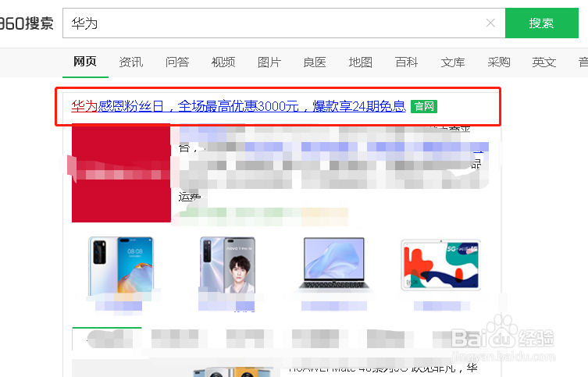The height and width of the screenshot is (377, 588).
Task: Open the 5G tablet product thumbnail
Action: [x=440, y=265]
